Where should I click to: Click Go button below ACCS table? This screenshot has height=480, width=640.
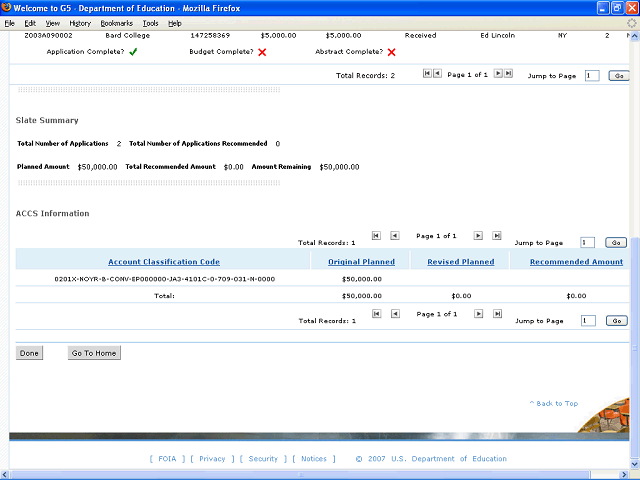(x=617, y=321)
